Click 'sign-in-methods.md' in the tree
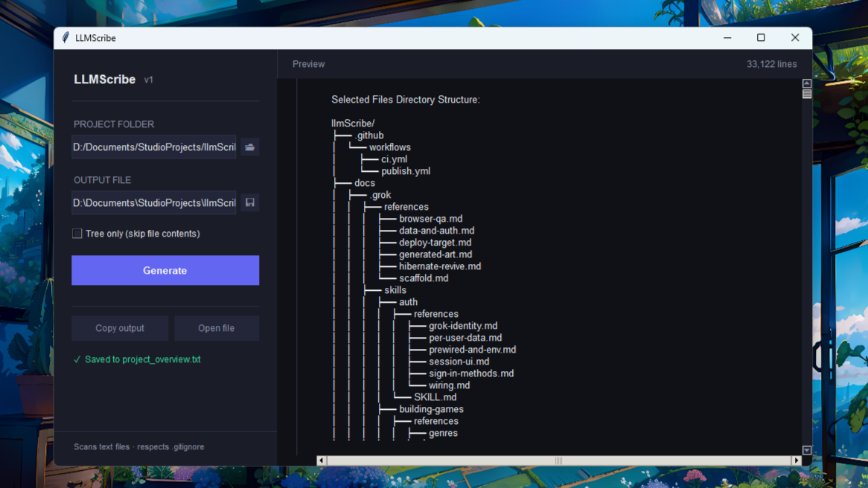The image size is (868, 488). point(471,373)
